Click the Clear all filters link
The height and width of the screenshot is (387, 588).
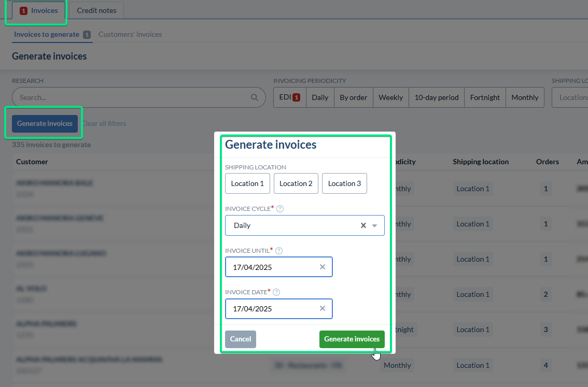point(104,123)
